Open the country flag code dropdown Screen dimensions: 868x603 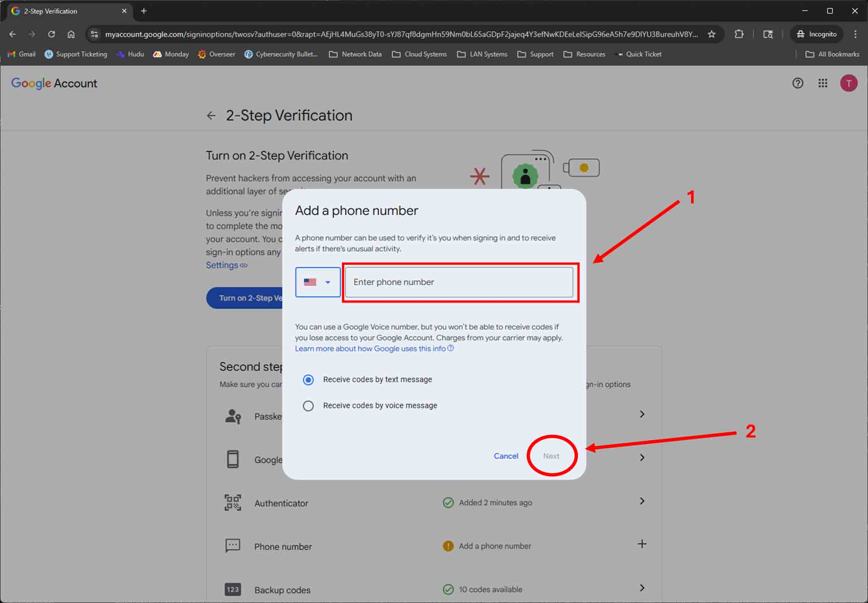(x=317, y=282)
